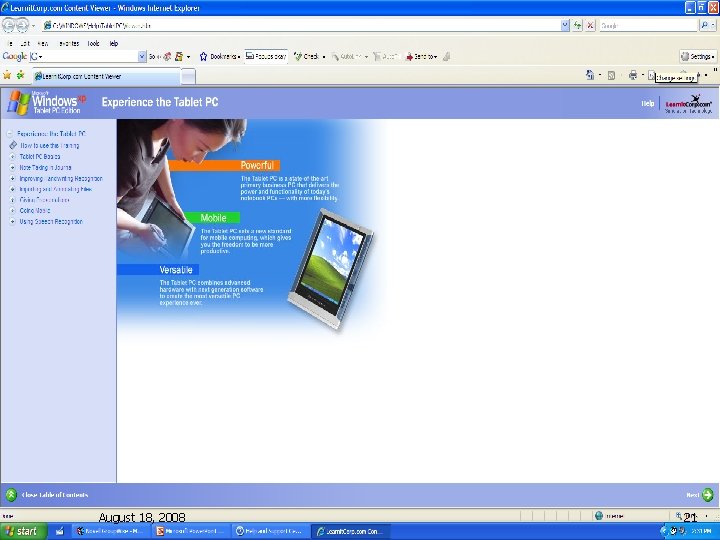The image size is (720, 540).
Task: Click the Go button on the Google toolbar
Action: pyautogui.click(x=155, y=56)
